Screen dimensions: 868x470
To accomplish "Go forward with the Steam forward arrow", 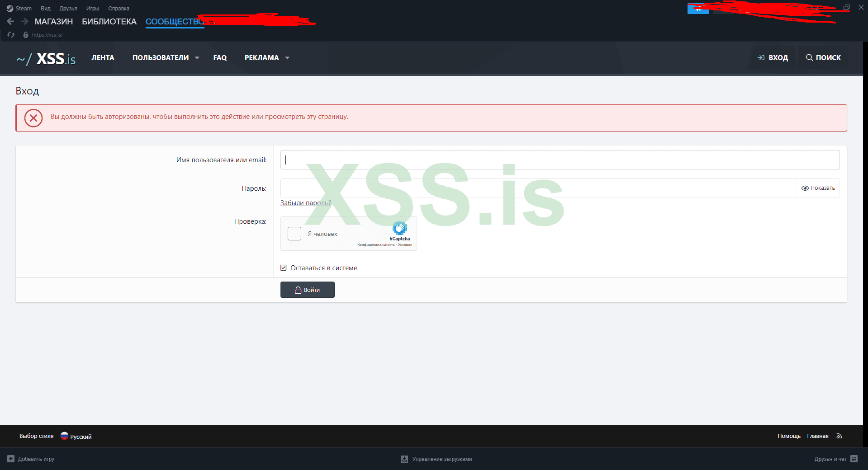I will [25, 21].
